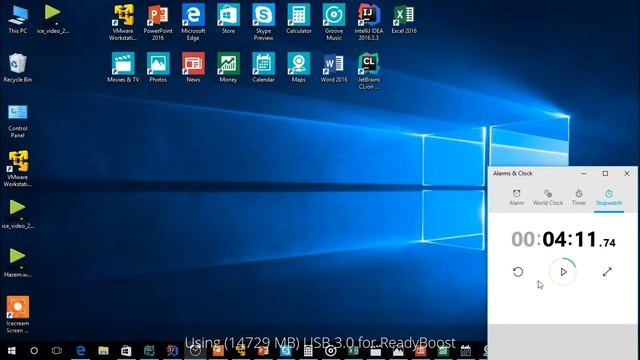
Task: Click the stopwatch time reading 00:04:11.74
Action: [563, 239]
